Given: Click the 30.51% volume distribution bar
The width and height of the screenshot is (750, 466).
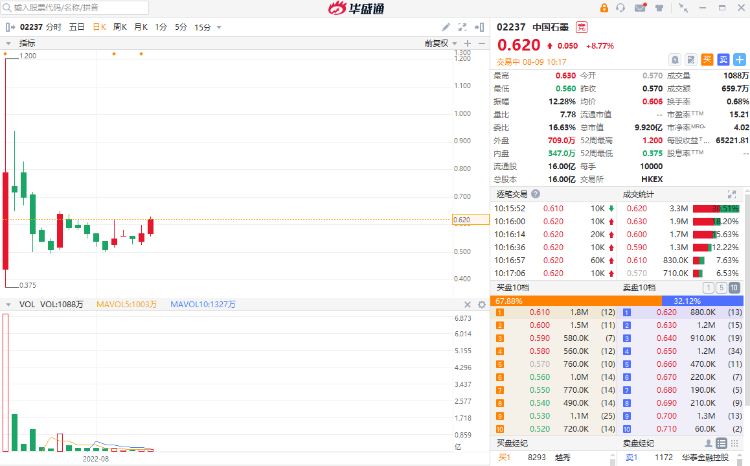Looking at the screenshot, I should pos(716,209).
